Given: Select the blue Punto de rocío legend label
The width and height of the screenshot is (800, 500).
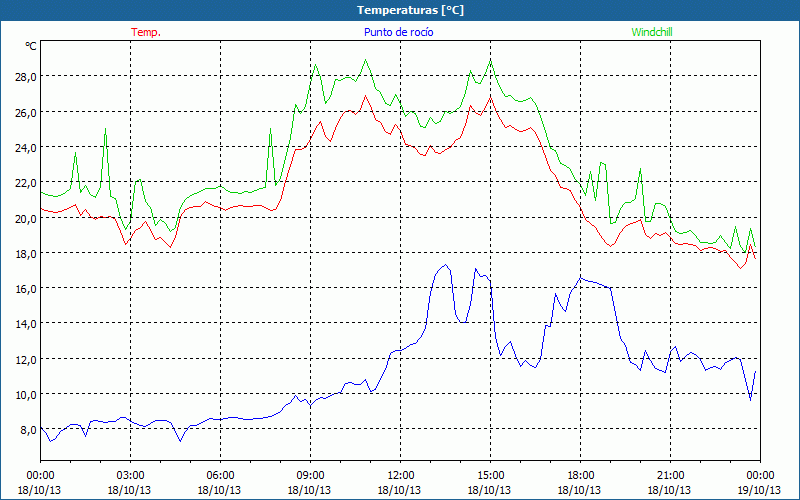Looking at the screenshot, I should pos(398,32).
